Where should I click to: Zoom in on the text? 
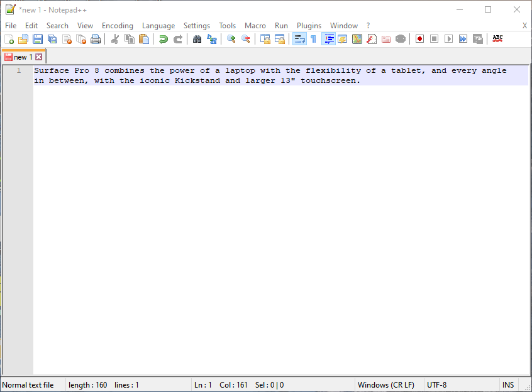231,40
